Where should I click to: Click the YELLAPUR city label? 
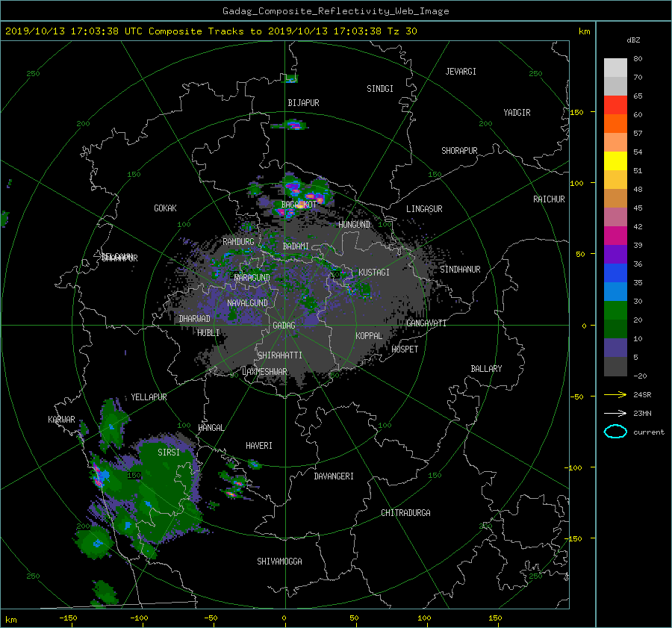149,397
